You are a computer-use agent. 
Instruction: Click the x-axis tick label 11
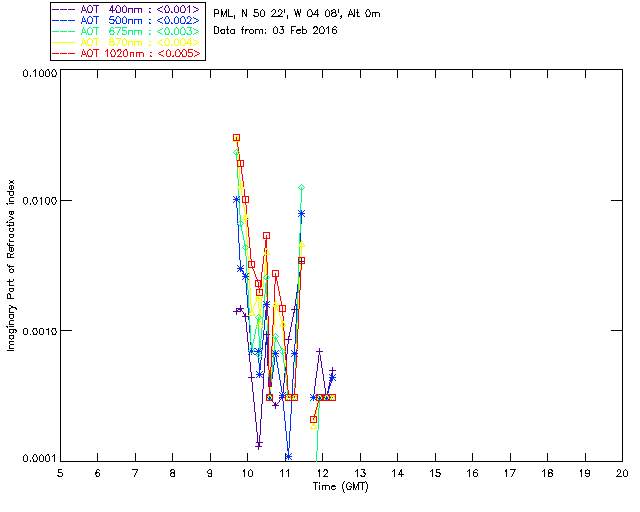pyautogui.click(x=285, y=473)
